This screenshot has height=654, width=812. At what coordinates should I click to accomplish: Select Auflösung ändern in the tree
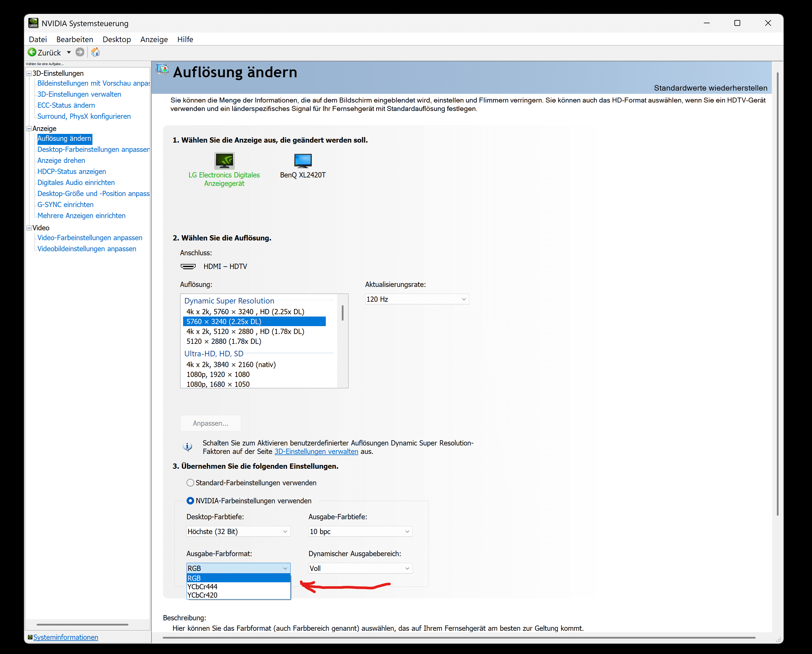tap(65, 139)
